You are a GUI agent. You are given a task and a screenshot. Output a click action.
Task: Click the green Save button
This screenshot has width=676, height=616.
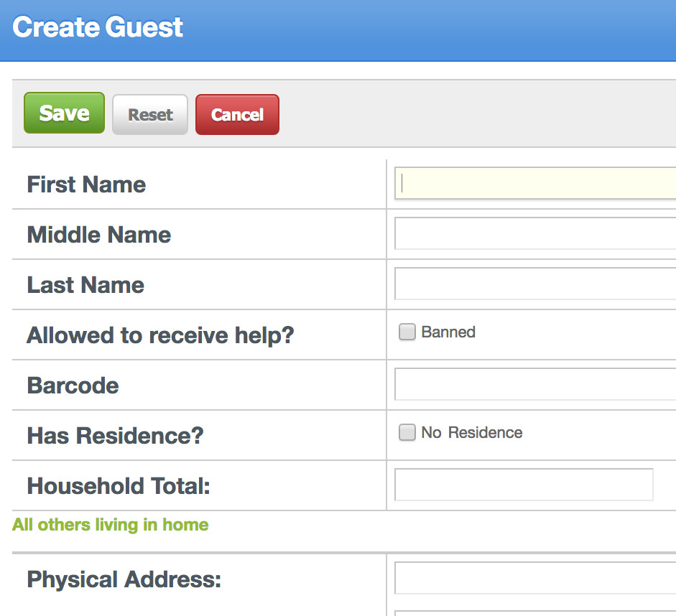(64, 113)
